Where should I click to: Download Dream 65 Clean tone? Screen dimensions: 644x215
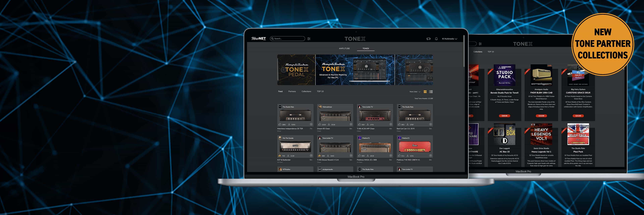[329, 124]
